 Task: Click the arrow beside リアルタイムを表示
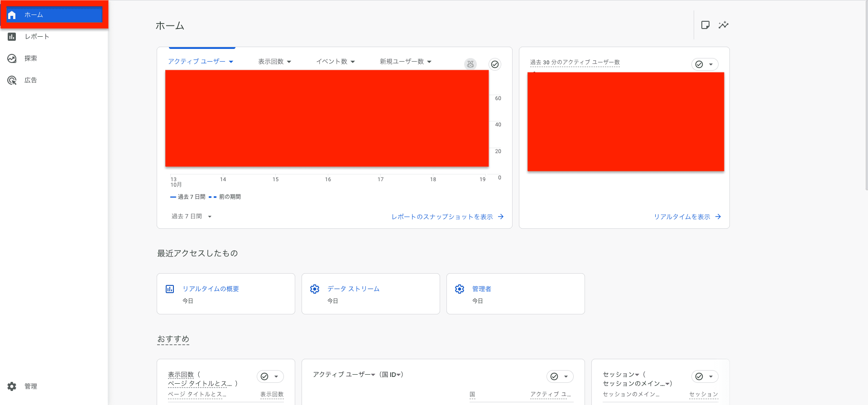718,217
